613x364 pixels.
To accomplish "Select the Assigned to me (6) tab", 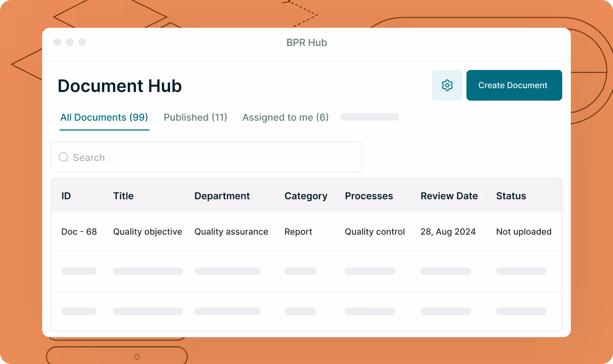I will click(x=285, y=117).
